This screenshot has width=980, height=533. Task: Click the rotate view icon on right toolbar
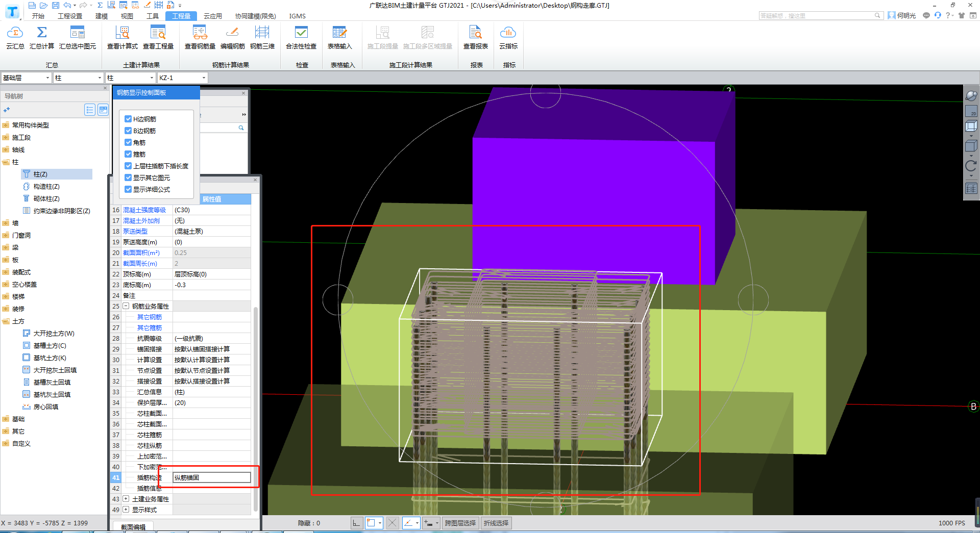tap(971, 165)
